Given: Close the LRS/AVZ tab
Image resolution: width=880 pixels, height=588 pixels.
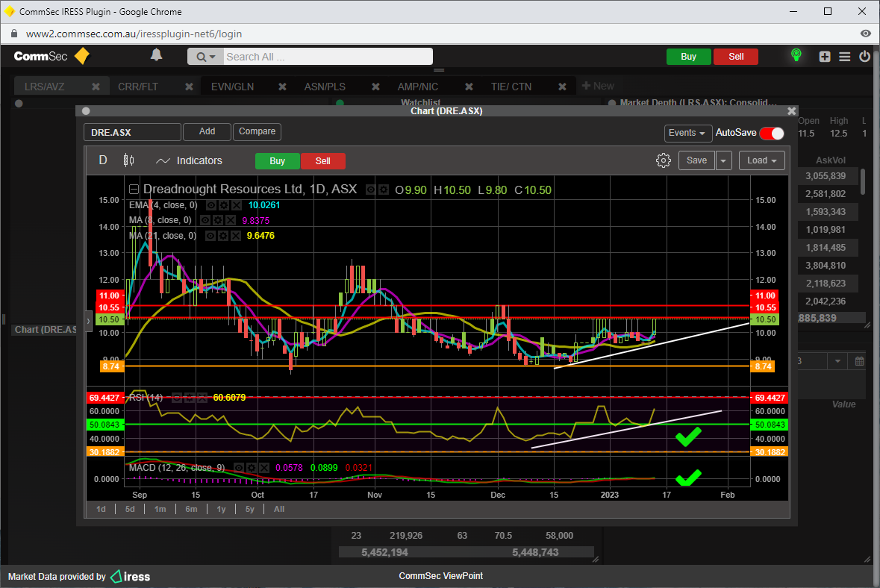Looking at the screenshot, I should [96, 87].
